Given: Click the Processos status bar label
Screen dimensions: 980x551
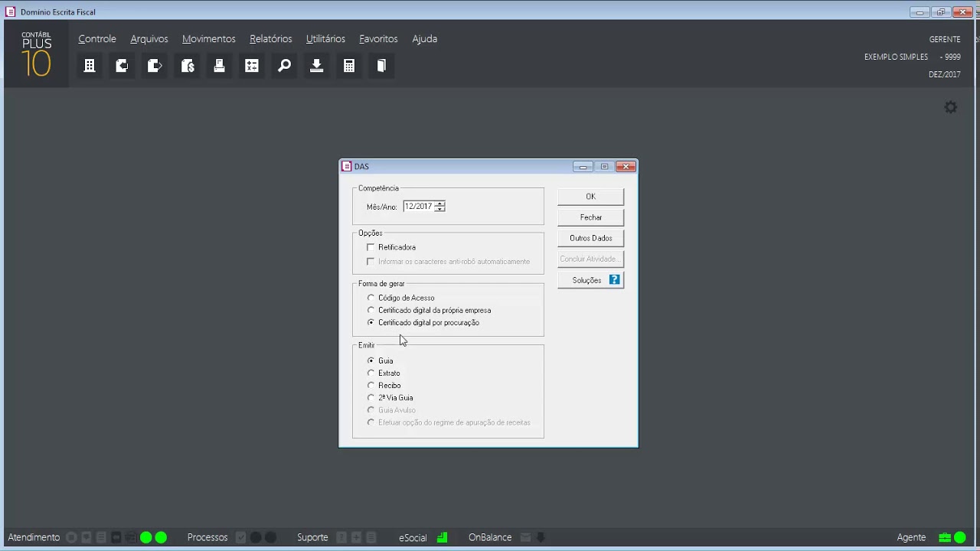Looking at the screenshot, I should [x=207, y=537].
